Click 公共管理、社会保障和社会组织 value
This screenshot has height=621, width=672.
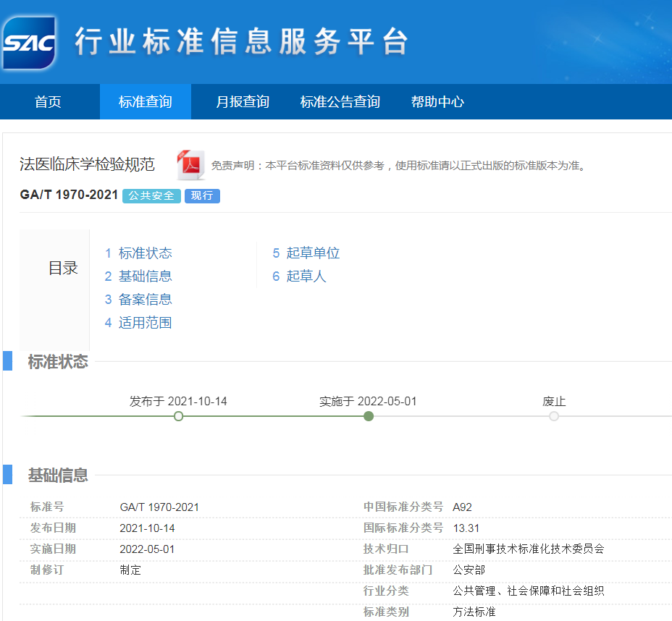point(529,591)
